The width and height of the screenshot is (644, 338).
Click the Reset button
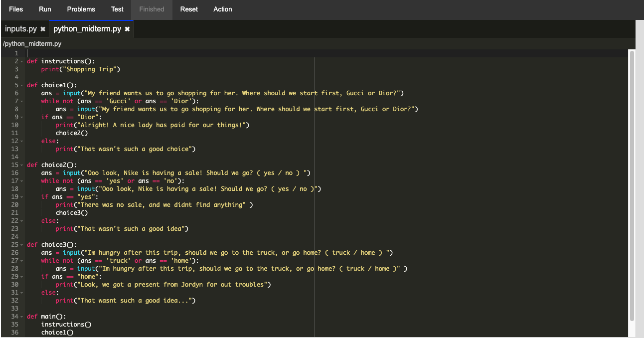pyautogui.click(x=189, y=9)
